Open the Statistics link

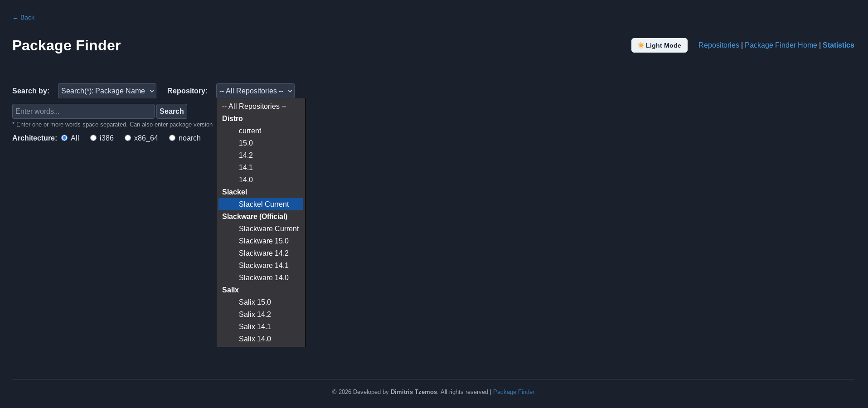838,45
